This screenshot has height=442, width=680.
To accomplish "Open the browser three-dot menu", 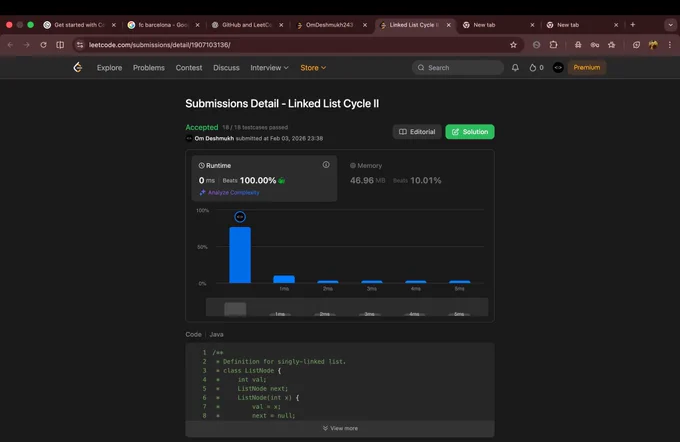I will coord(670,45).
